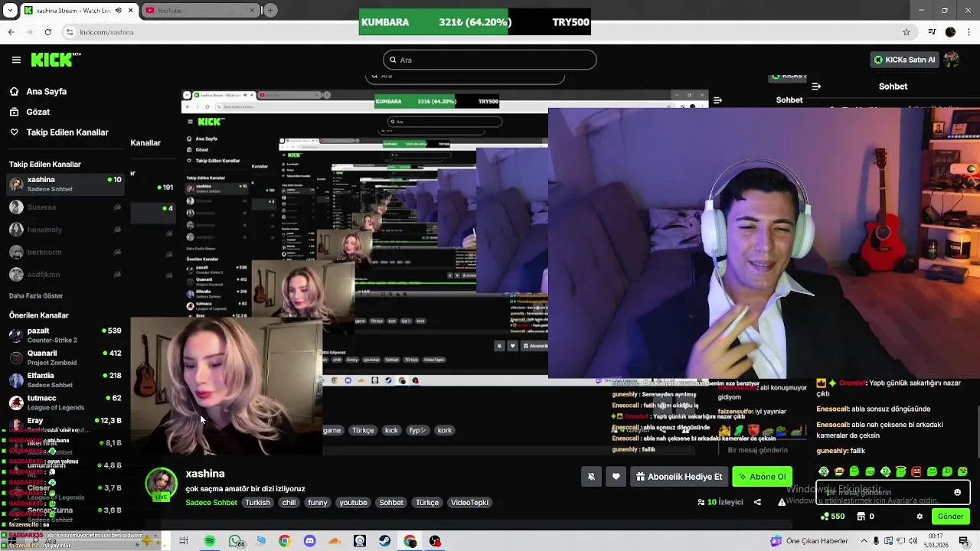The width and height of the screenshot is (980, 551).
Task: Open recommended channel tutmacc
Action: (64, 403)
